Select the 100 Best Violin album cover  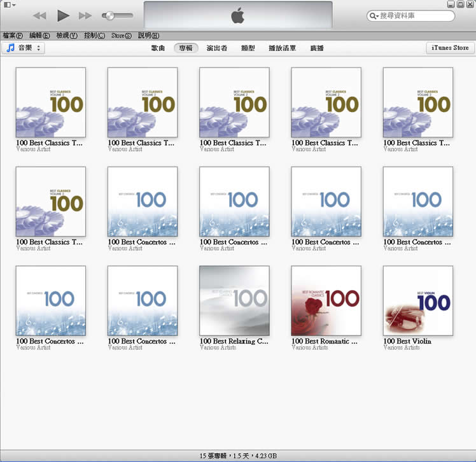(x=418, y=301)
